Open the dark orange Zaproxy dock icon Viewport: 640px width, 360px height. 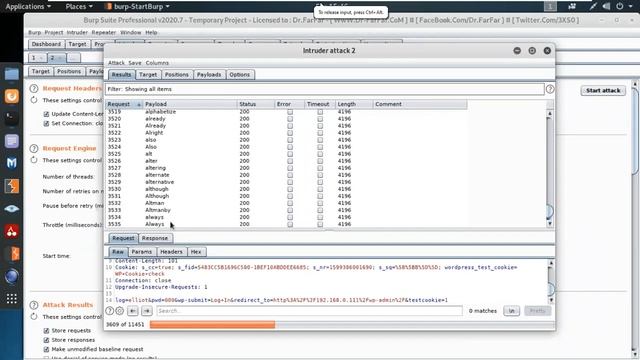11,254
